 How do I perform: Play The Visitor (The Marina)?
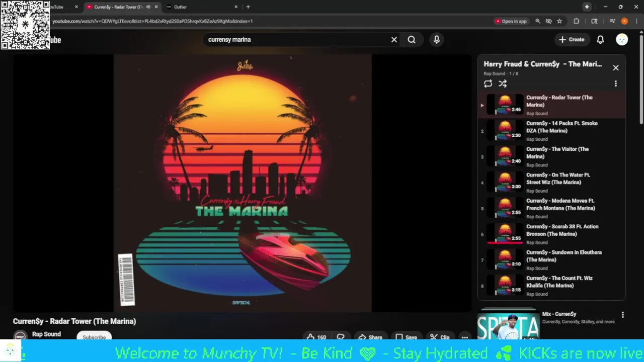pyautogui.click(x=551, y=156)
